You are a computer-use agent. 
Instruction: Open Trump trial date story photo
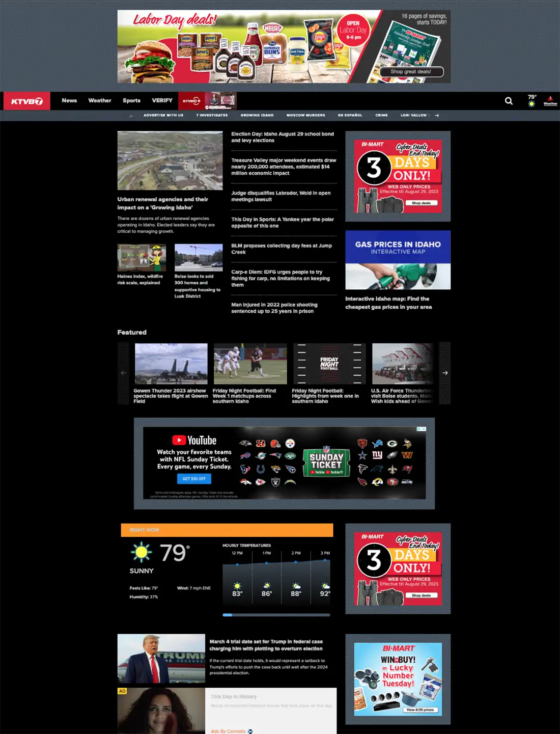tap(161, 658)
